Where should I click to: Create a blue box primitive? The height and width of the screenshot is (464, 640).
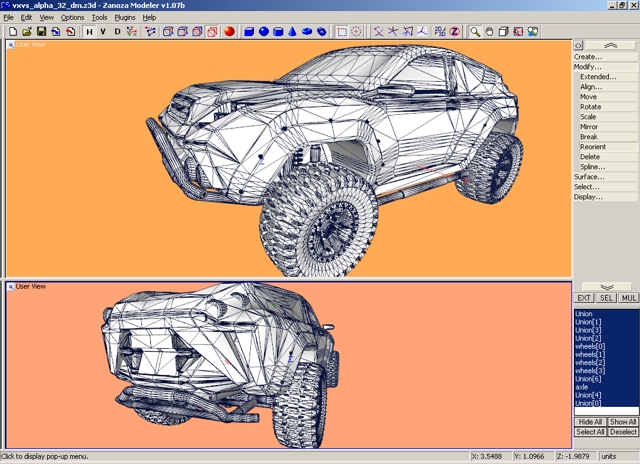coord(247,32)
